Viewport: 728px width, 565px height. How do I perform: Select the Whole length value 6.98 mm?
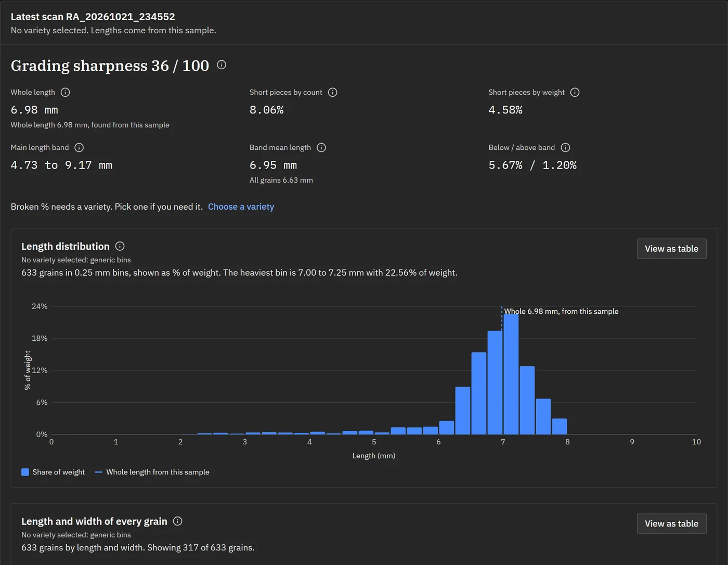(34, 110)
